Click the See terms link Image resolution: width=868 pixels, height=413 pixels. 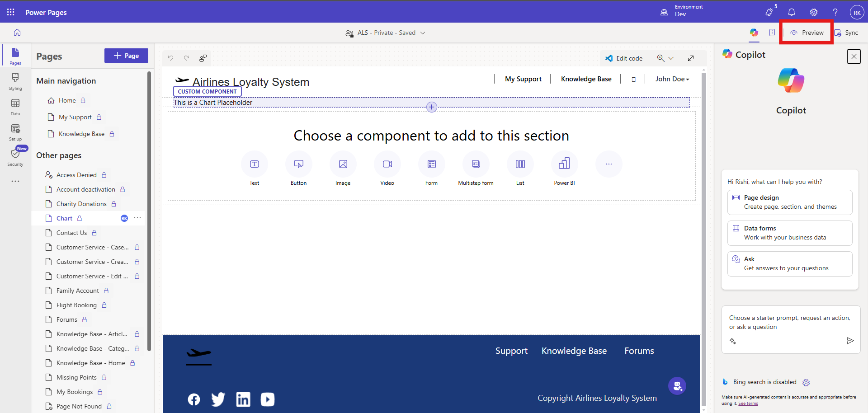pos(748,404)
